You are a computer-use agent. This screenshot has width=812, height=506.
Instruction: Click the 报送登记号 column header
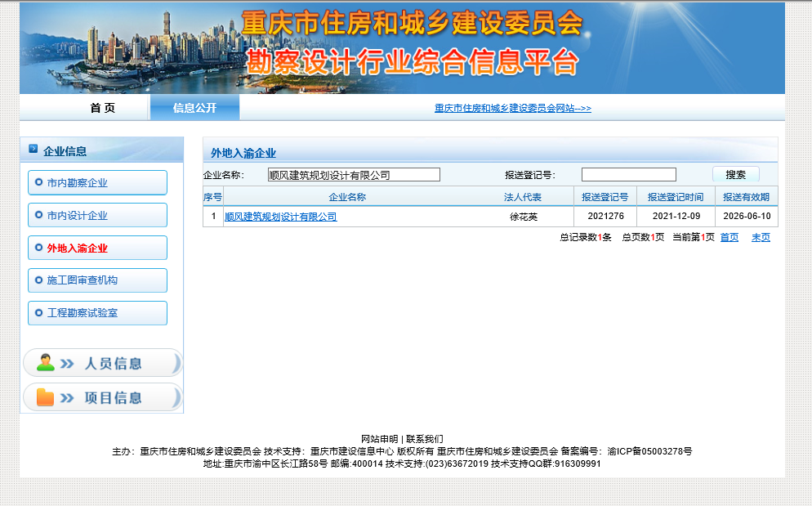(x=605, y=197)
